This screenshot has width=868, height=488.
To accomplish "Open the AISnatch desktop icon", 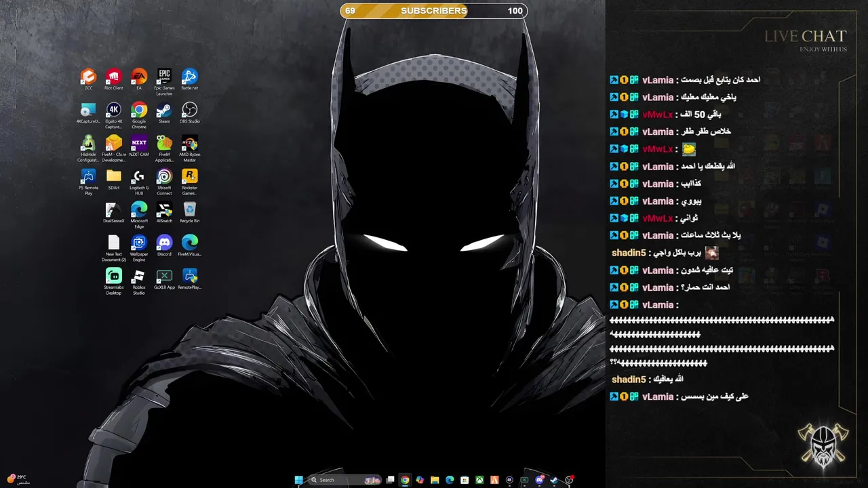I will (x=164, y=212).
